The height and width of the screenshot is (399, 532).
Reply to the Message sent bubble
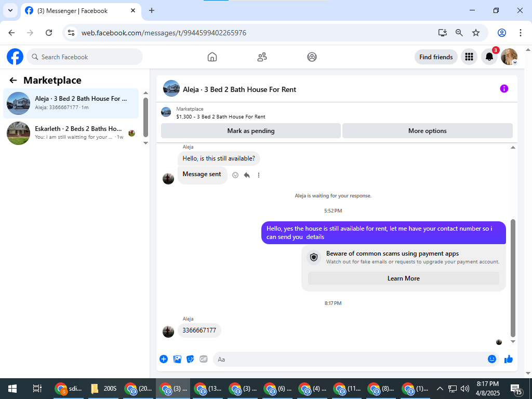point(247,175)
